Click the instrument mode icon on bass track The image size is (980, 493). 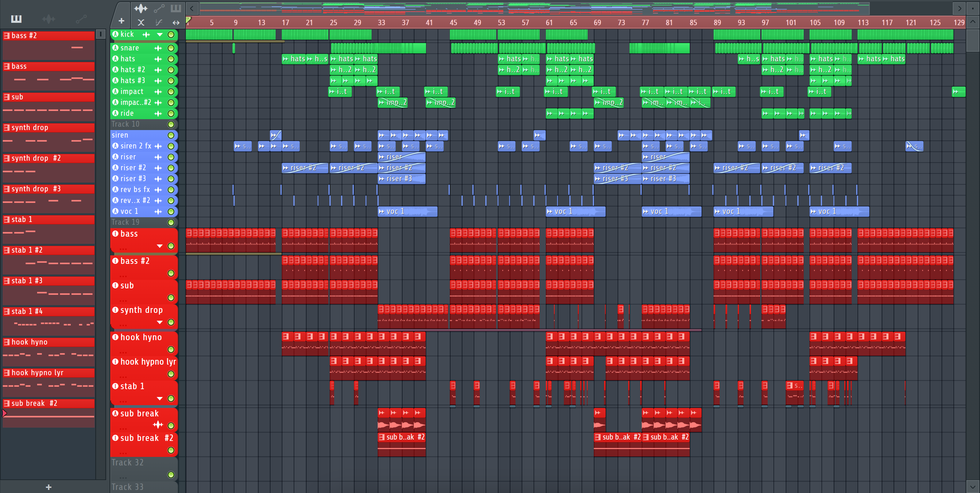click(115, 233)
